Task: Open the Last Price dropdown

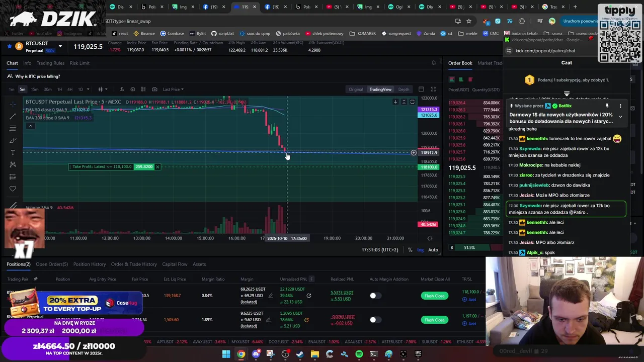Action: [173, 89]
